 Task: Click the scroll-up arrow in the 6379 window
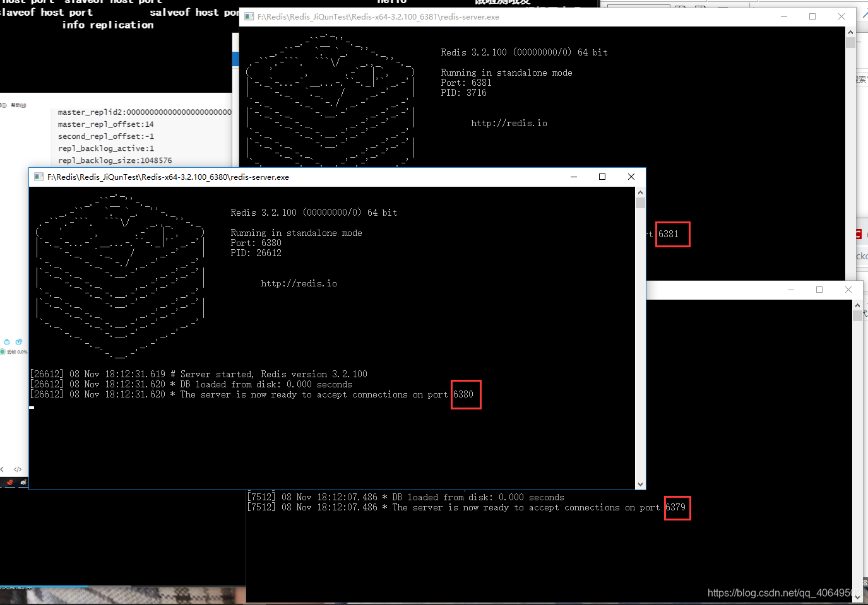pos(857,305)
